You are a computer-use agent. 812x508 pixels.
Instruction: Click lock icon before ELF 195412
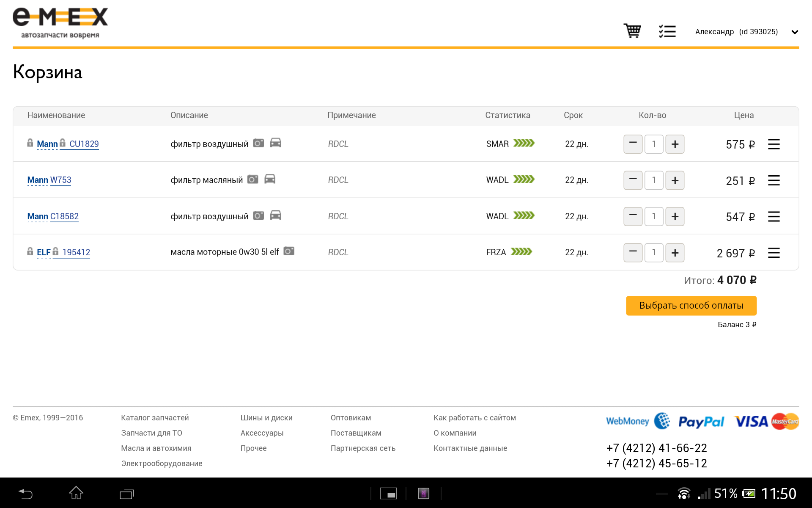click(30, 251)
